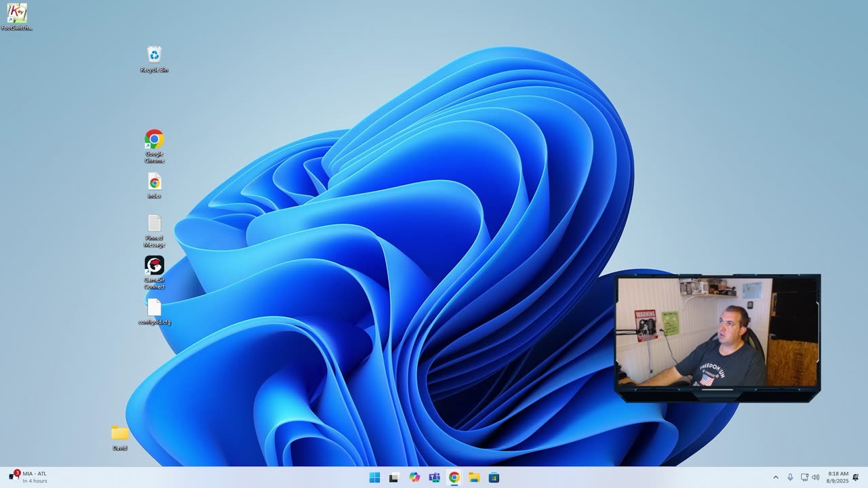868x488 pixels.
Task: Open the clock and calendar flyout
Action: point(837,478)
